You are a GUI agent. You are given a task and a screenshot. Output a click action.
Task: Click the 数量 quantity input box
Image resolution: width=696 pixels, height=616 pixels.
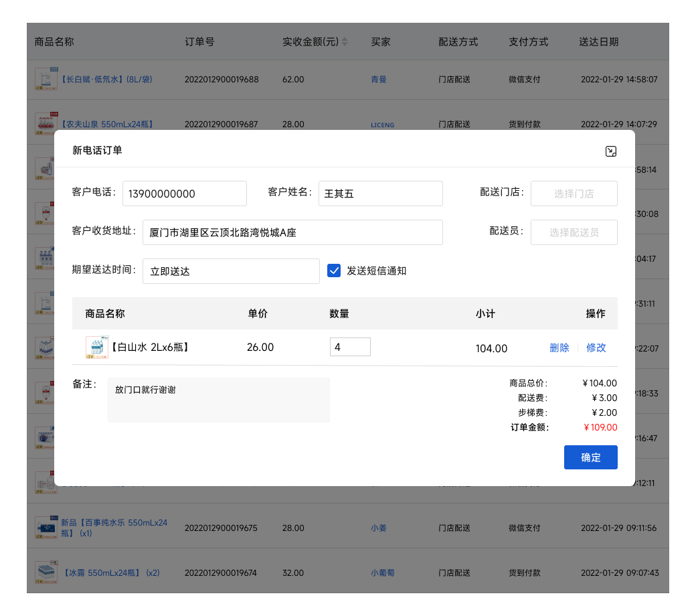350,347
